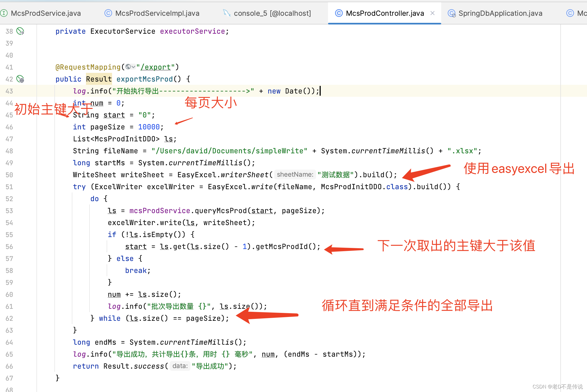Screen dimensions: 587x392
Task: Switch to SpringDbApplication.java tab
Action: pos(500,13)
